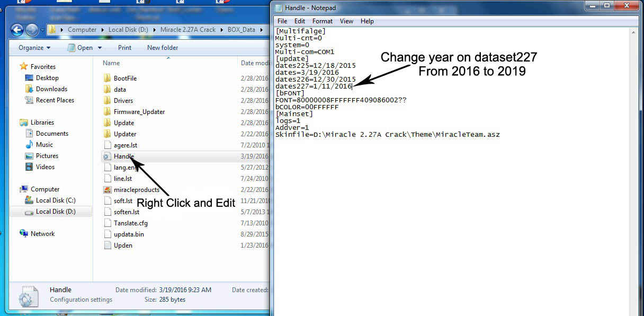The height and width of the screenshot is (316, 644).
Task: Click the Recent Places icon
Action: click(x=30, y=100)
